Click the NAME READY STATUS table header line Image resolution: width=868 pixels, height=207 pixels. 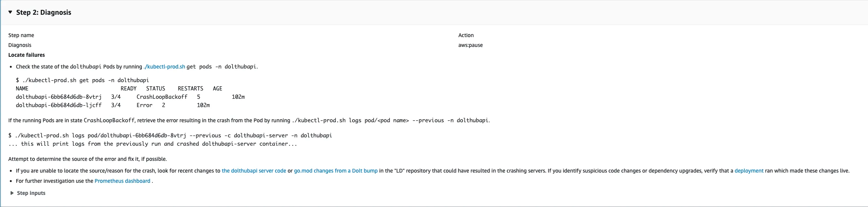[119, 89]
